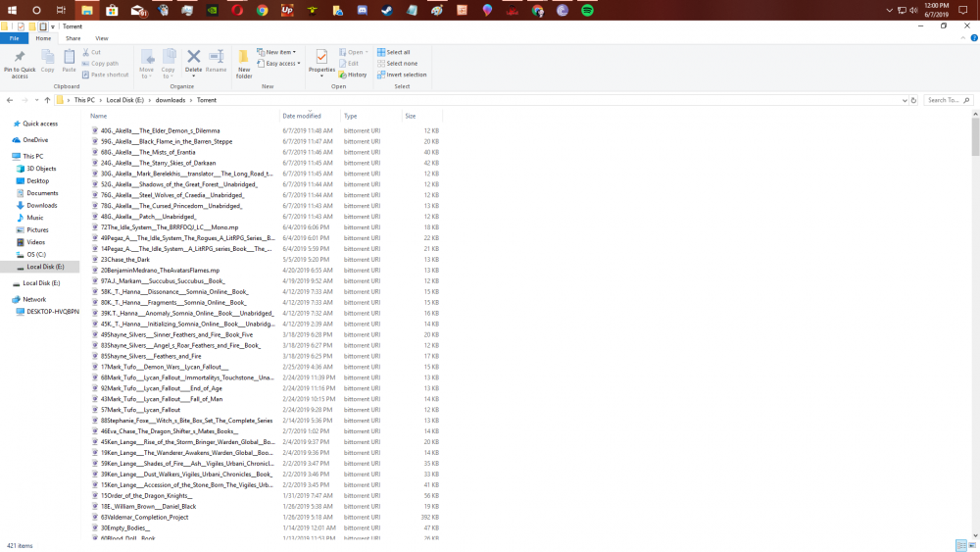980x552 pixels.
Task: Refresh the folder view
Action: coord(913,100)
